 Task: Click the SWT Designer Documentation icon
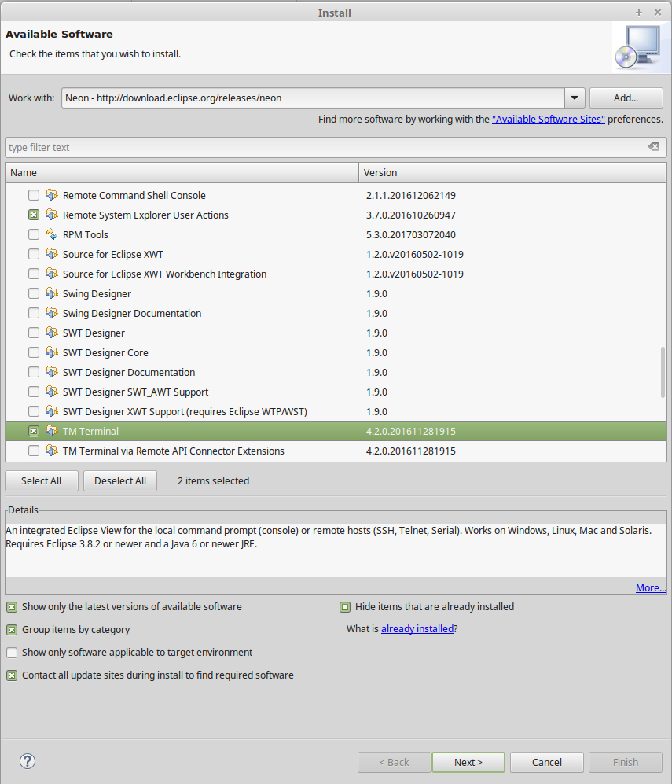(x=52, y=372)
